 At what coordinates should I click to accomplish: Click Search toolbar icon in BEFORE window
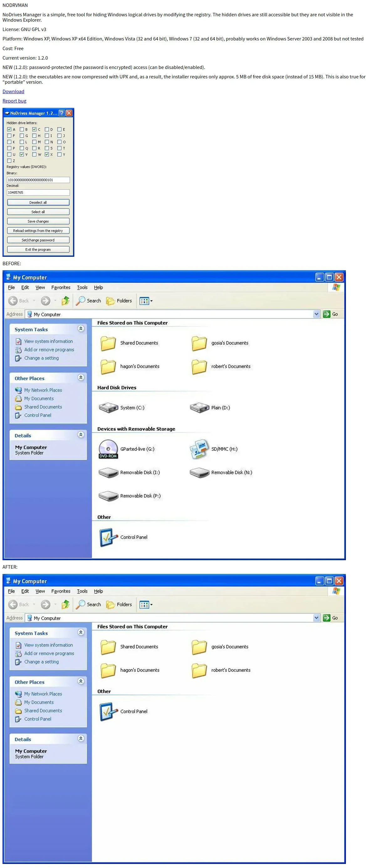click(x=89, y=301)
